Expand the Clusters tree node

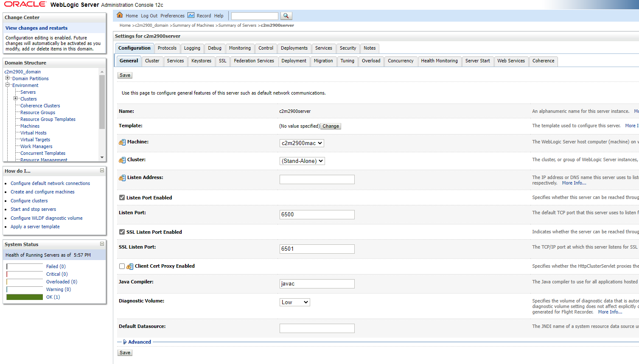[x=15, y=98]
